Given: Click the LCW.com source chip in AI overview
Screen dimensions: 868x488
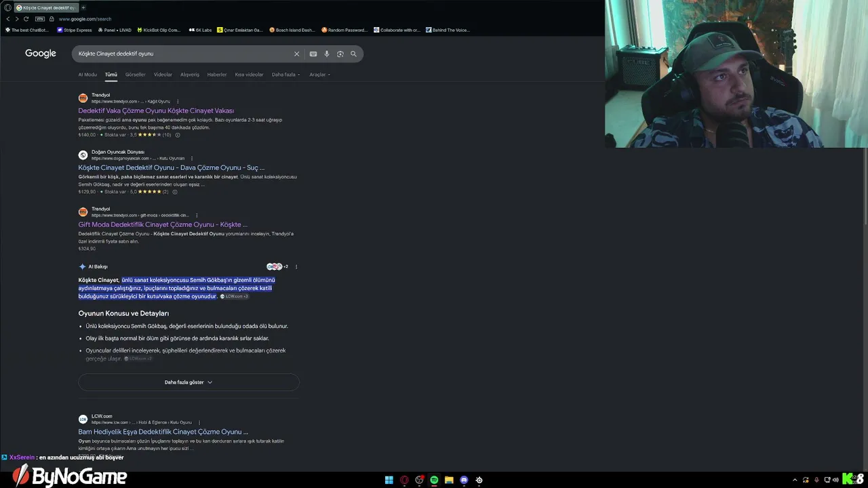Looking at the screenshot, I should (234, 297).
